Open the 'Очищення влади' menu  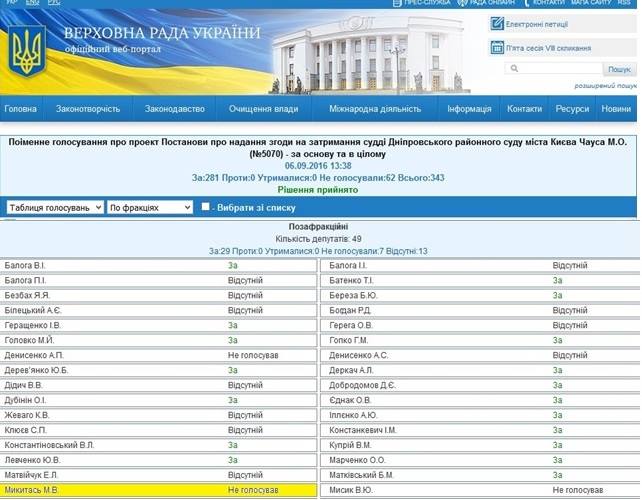tap(263, 109)
